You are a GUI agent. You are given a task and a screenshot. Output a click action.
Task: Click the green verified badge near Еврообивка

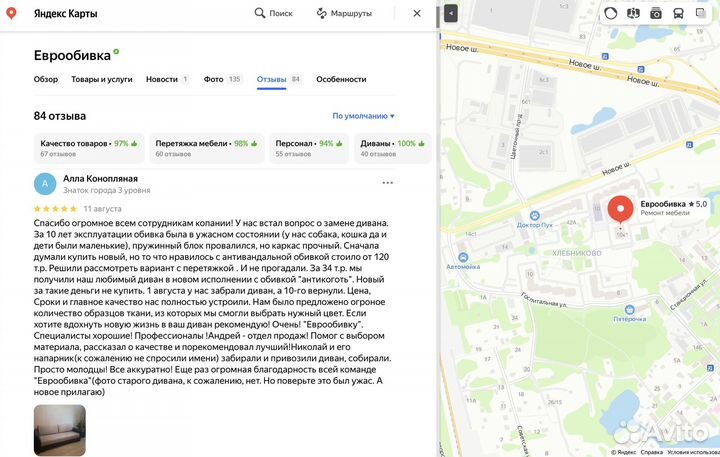[x=116, y=52]
